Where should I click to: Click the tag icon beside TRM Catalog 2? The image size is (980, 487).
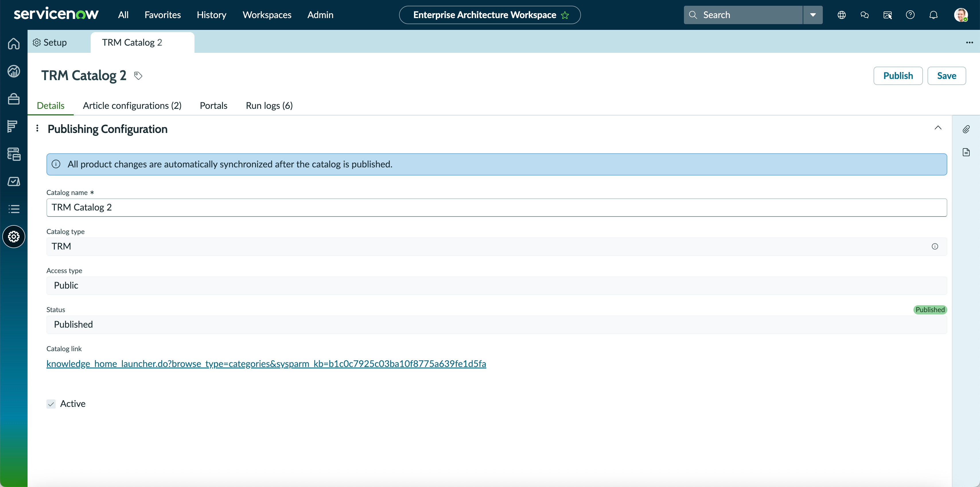[x=138, y=76]
